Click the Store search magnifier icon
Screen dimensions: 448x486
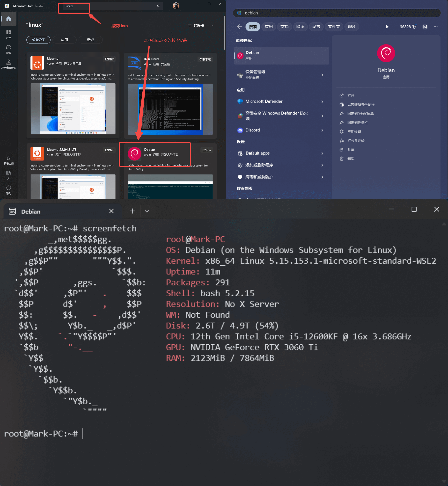159,6
